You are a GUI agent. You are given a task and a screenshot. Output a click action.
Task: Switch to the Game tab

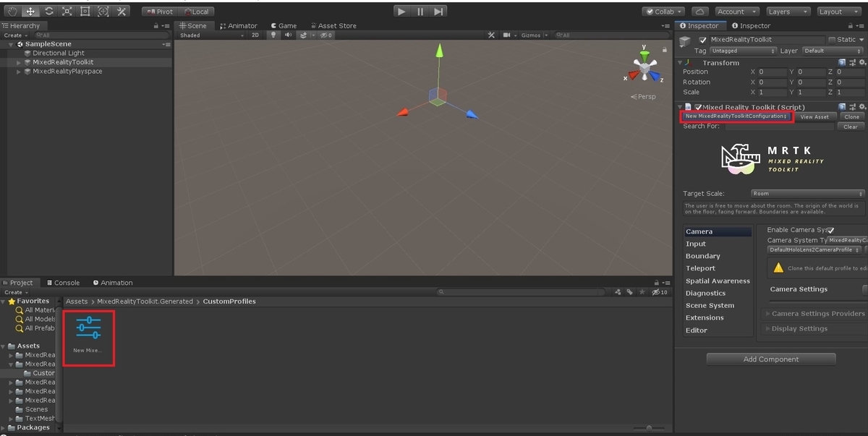coord(284,25)
